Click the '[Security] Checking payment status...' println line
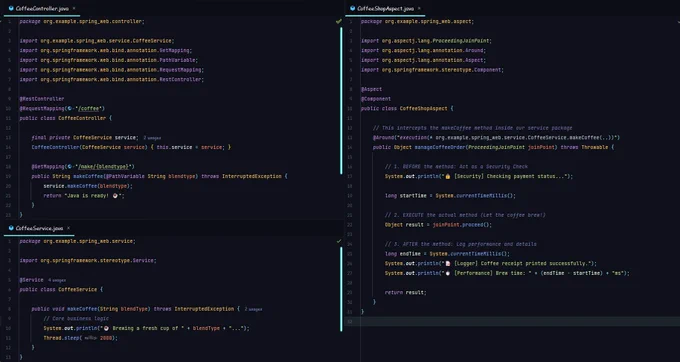The image size is (680, 362). pyautogui.click(x=479, y=176)
